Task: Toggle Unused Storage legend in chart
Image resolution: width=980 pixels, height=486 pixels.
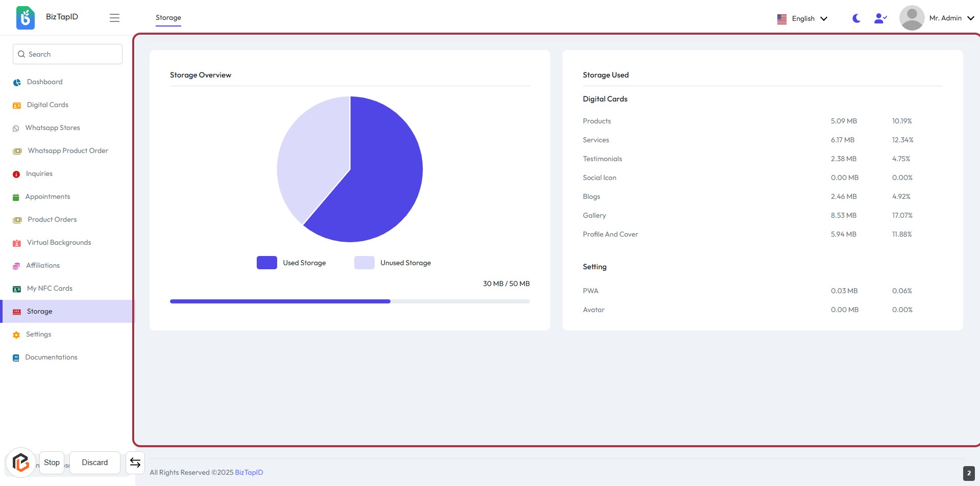Action: point(364,263)
